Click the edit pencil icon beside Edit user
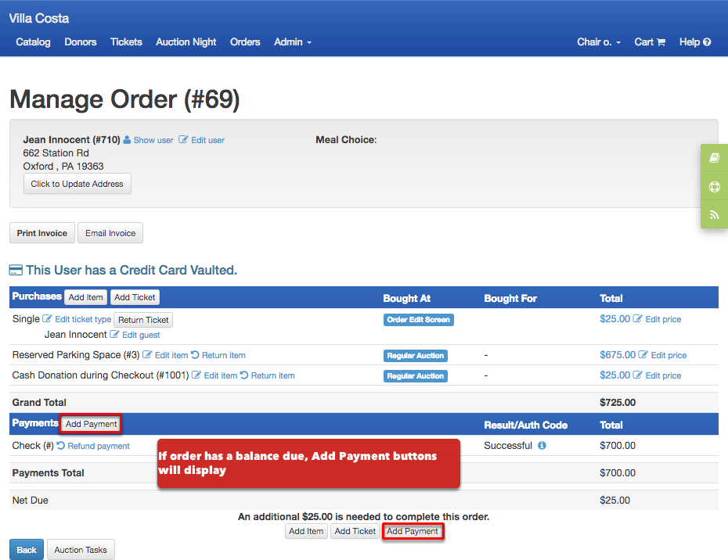Image resolution: width=728 pixels, height=560 pixels. pyautogui.click(x=183, y=140)
